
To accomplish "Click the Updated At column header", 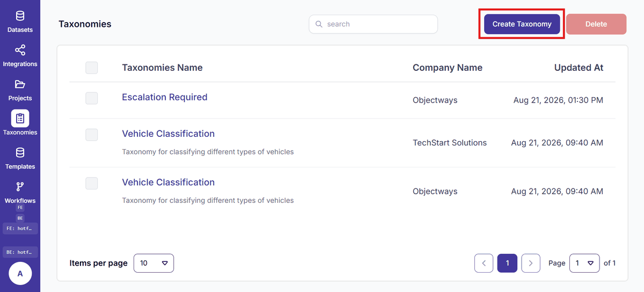I will (x=579, y=68).
